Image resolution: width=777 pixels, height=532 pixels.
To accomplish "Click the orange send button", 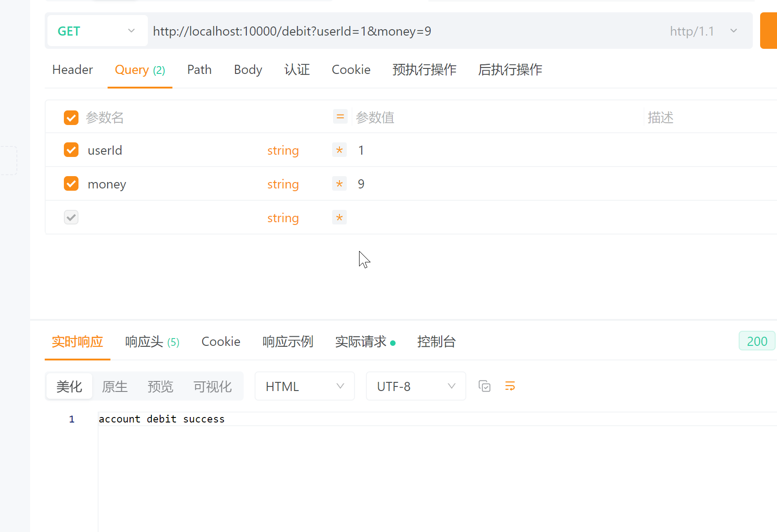I will [768, 31].
